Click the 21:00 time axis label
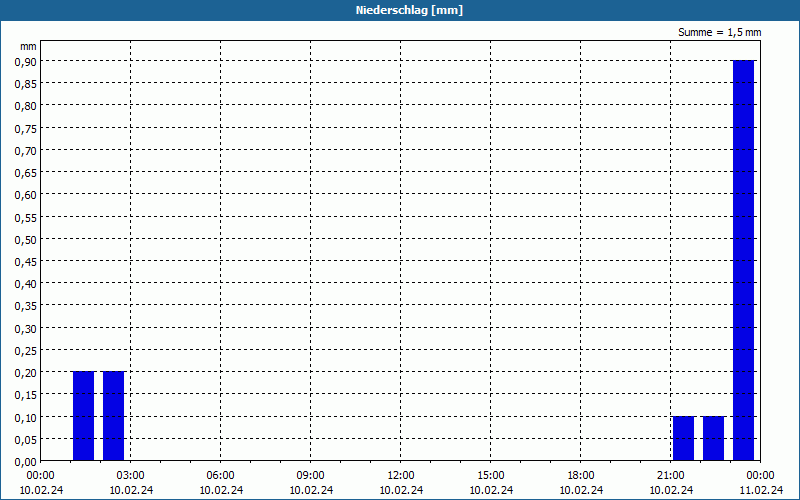This screenshot has height=500, width=800. pyautogui.click(x=670, y=476)
